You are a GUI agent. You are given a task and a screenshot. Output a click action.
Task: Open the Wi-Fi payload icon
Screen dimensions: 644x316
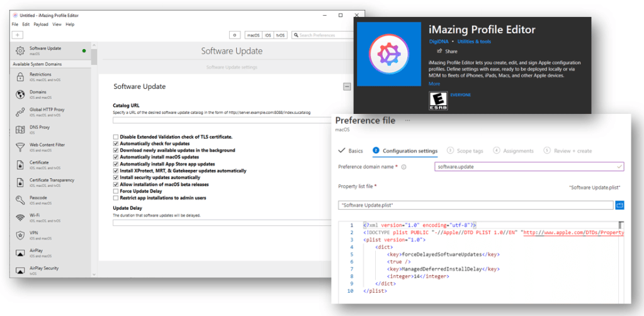point(20,218)
